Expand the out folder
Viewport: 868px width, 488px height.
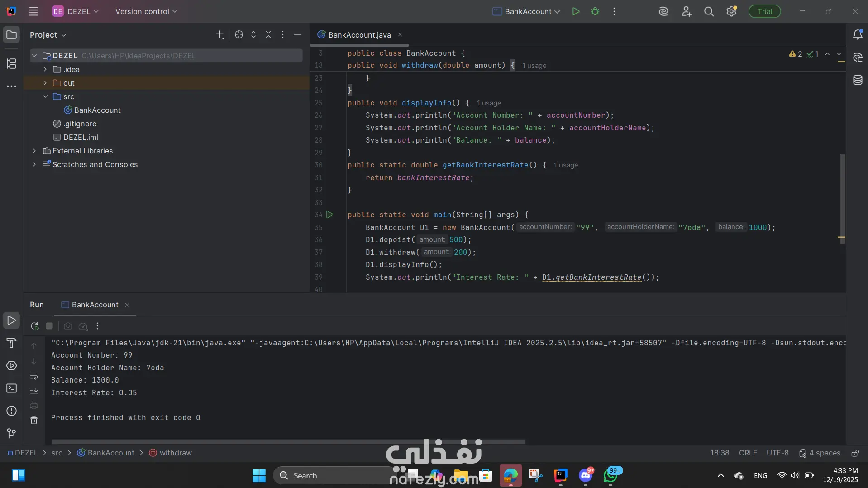[45, 83]
